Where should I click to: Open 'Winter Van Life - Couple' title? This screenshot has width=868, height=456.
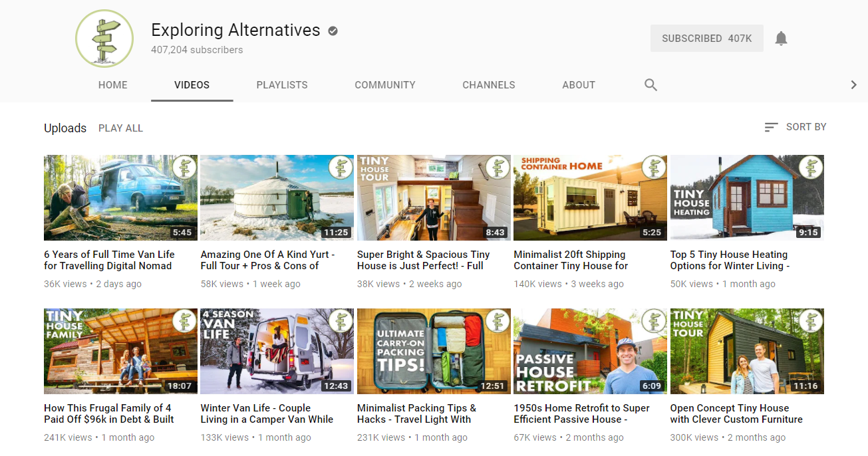click(x=267, y=413)
